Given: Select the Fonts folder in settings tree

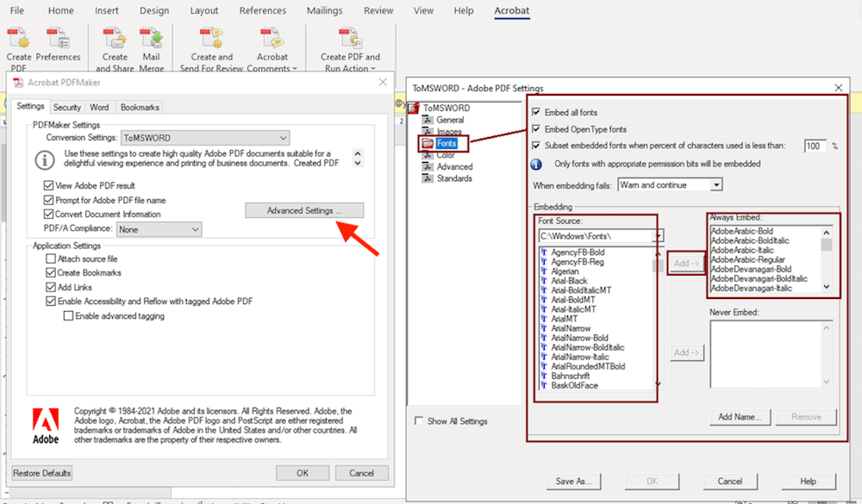Looking at the screenshot, I should click(445, 143).
